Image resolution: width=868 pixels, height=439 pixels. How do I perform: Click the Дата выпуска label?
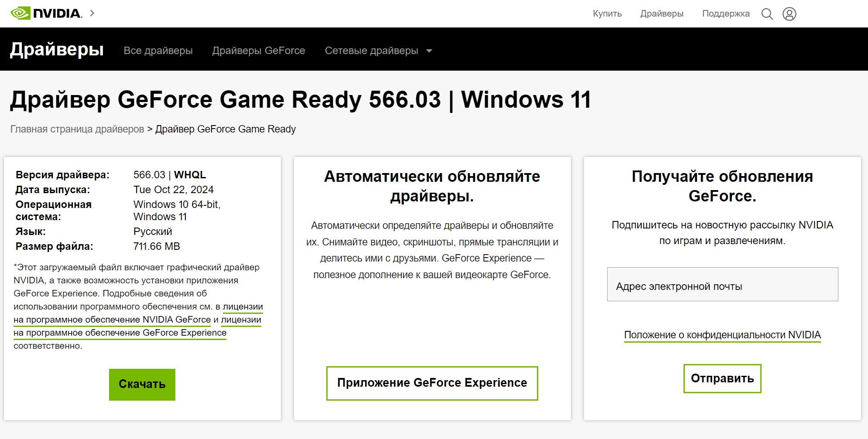pyautogui.click(x=53, y=190)
